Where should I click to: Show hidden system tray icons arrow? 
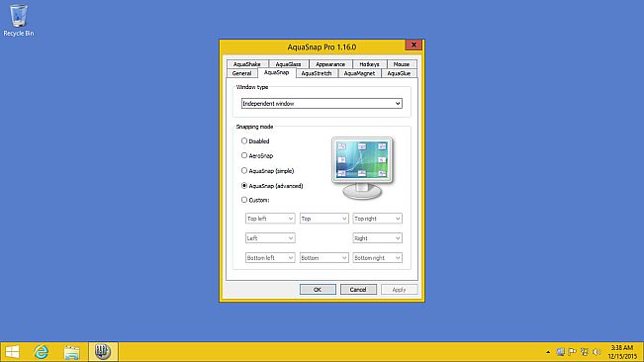tap(548, 352)
